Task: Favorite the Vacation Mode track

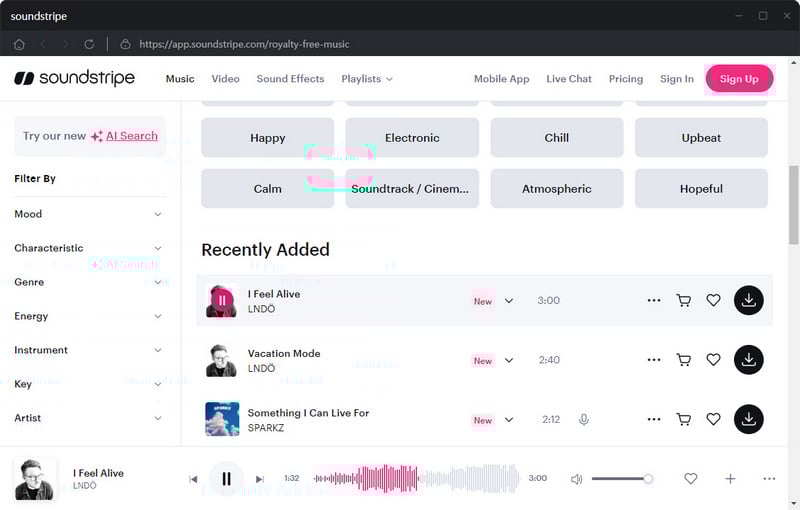Action: 713,360
